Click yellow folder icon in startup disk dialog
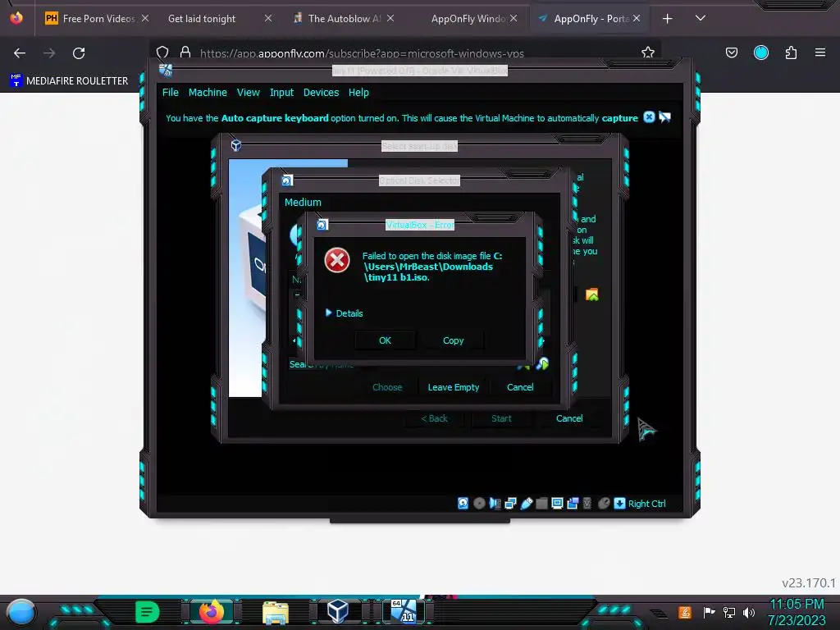This screenshot has height=630, width=840. coord(592,294)
